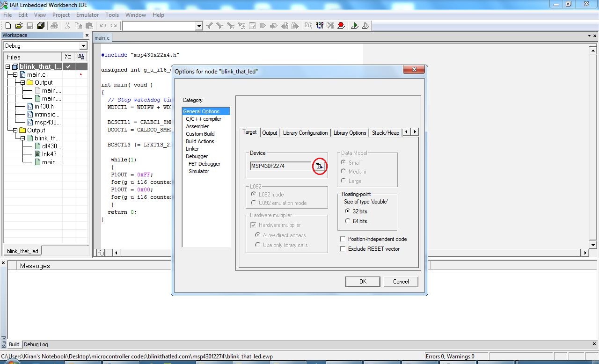Click the Cut scissors icon
The width and height of the screenshot is (599, 364).
pos(67,26)
